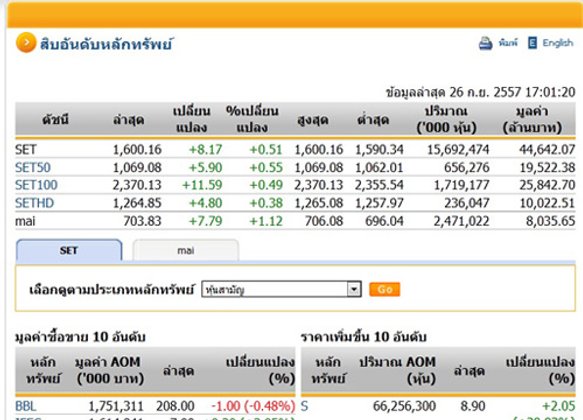Click the SETHD high value 1,265.08
Viewport: 583px width, 420px height.
[x=319, y=203]
